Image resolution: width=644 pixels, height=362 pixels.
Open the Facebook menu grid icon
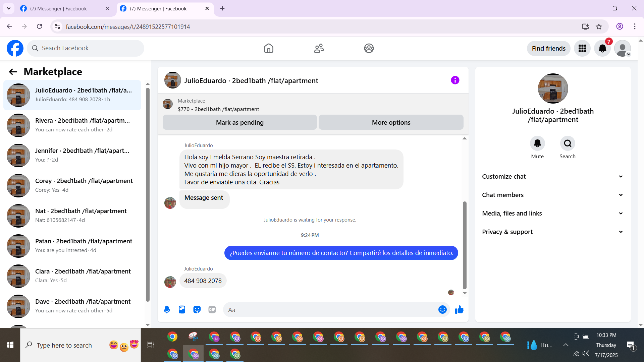click(x=582, y=49)
